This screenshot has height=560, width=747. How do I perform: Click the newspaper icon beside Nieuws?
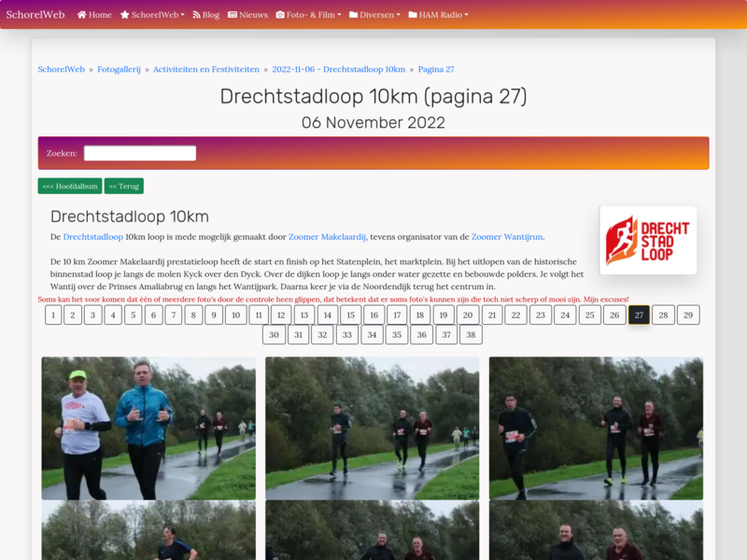click(233, 15)
